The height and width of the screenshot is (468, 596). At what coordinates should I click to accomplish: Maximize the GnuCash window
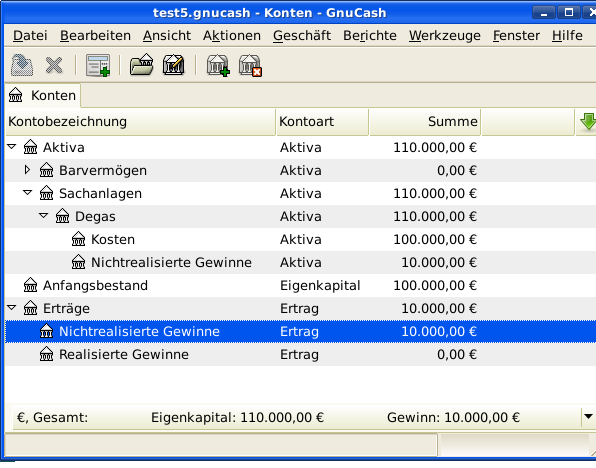569,13
